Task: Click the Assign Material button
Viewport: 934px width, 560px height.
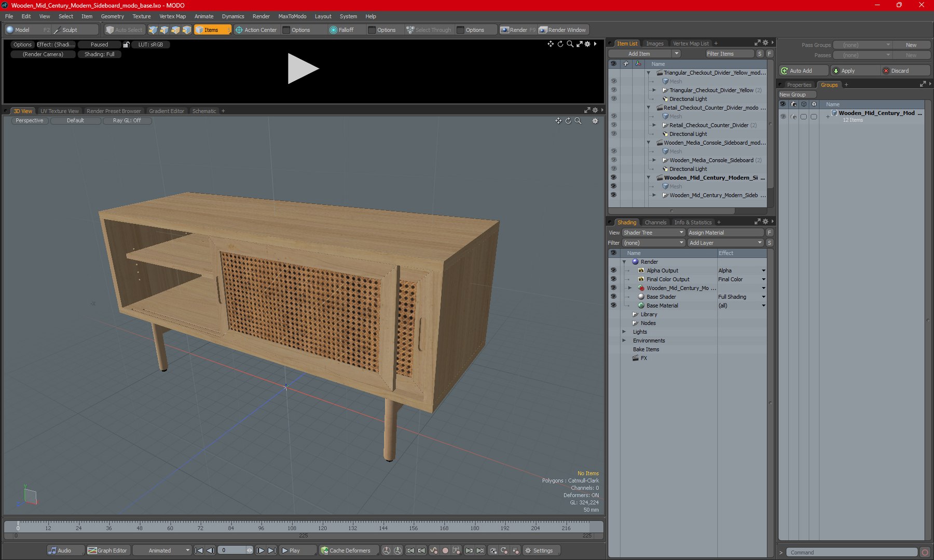Action: [725, 233]
